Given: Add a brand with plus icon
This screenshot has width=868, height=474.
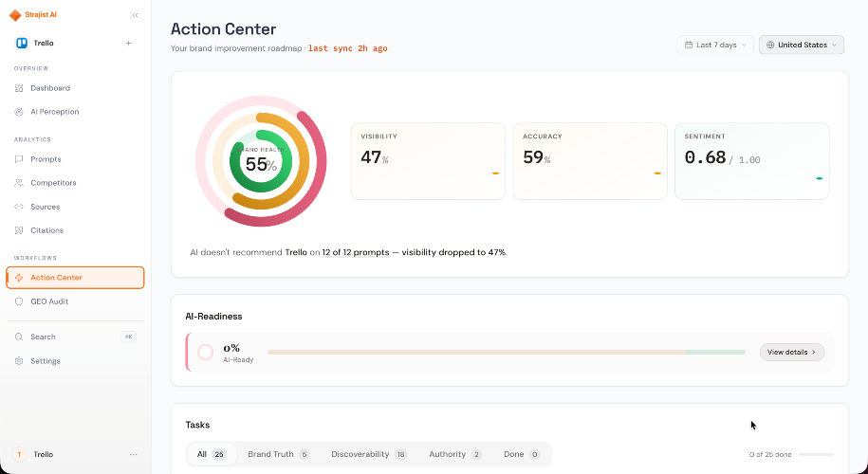Looking at the screenshot, I should click(128, 44).
